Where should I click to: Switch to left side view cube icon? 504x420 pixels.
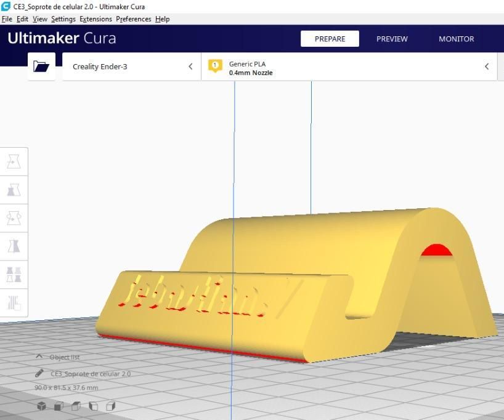click(93, 406)
